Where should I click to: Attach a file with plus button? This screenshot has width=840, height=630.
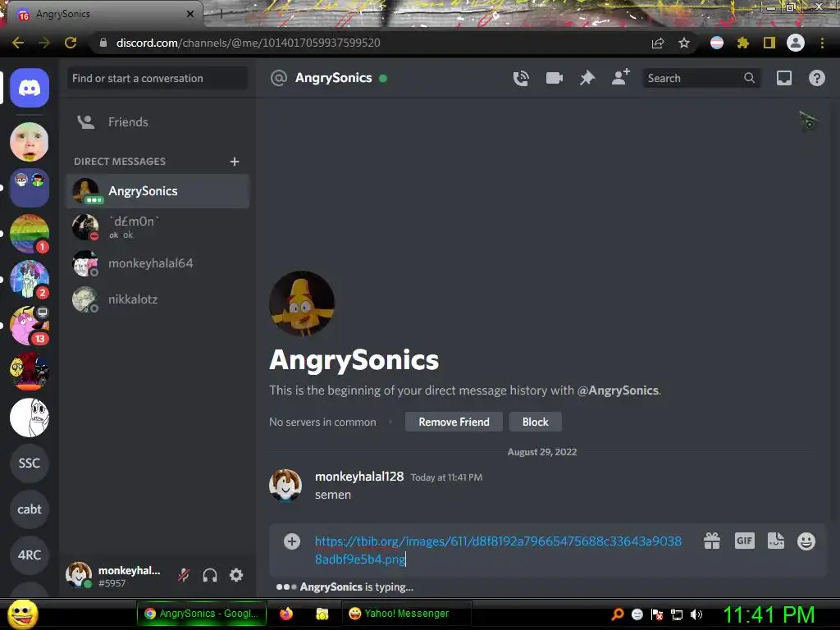(x=292, y=541)
